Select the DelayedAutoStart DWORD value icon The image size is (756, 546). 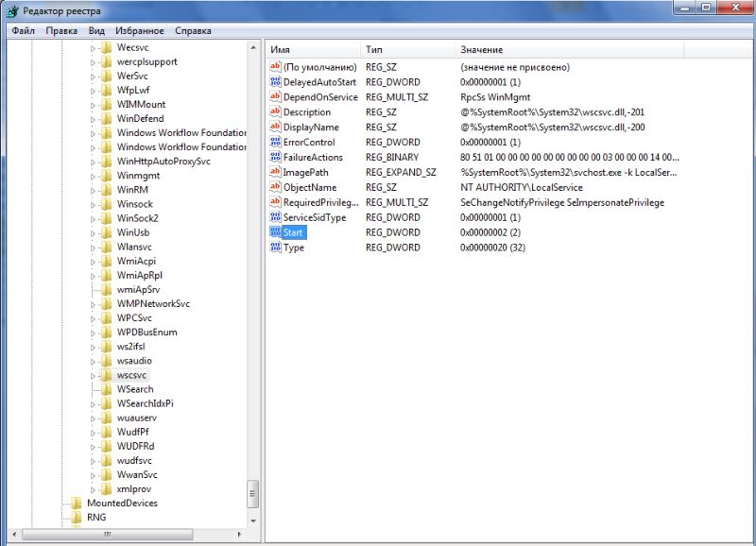pos(275,82)
